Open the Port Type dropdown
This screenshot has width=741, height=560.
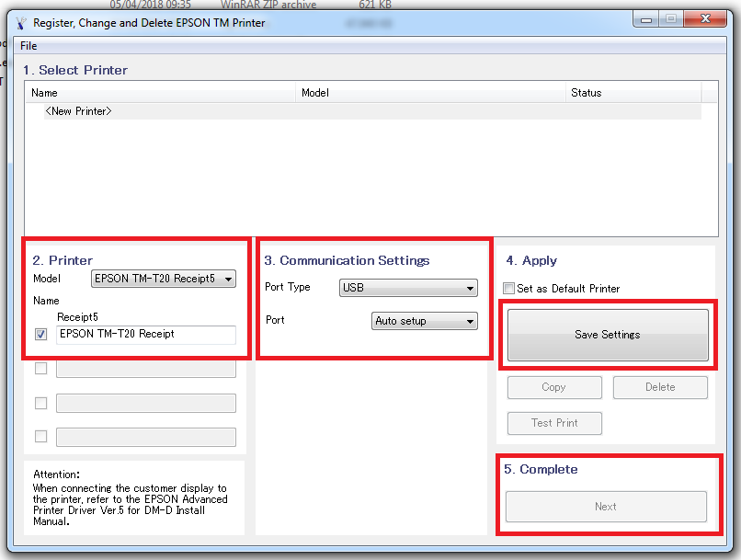(x=408, y=288)
